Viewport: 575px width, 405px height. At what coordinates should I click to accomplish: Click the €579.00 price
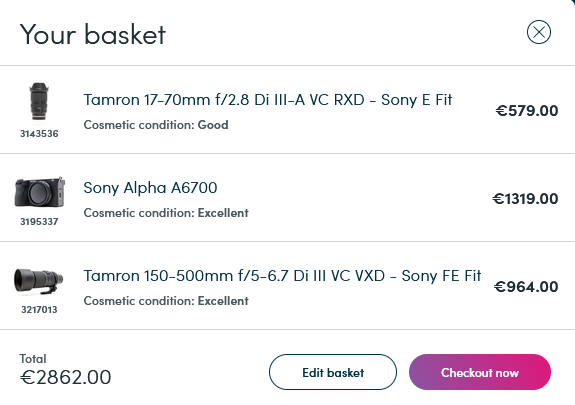527,110
